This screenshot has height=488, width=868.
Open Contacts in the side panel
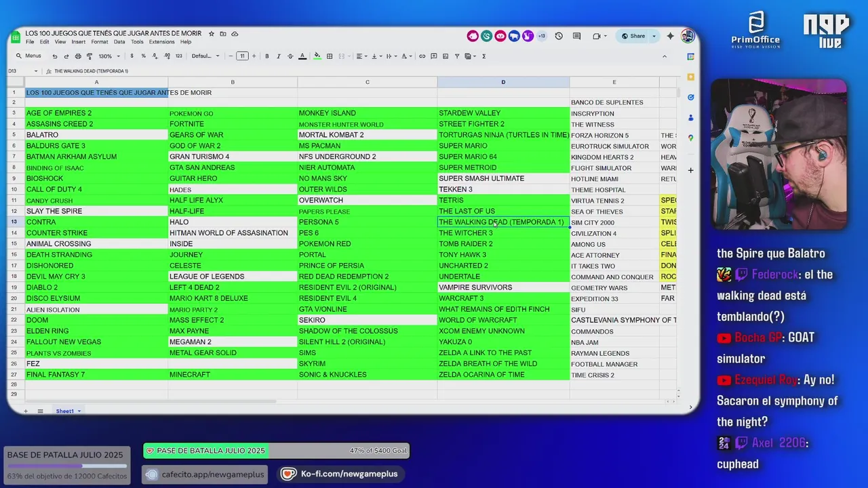click(690, 118)
